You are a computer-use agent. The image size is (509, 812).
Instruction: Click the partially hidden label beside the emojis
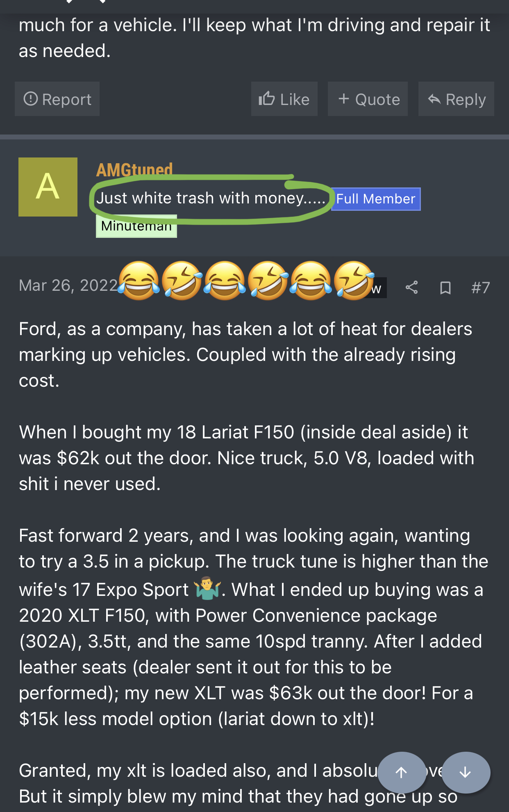[379, 288]
